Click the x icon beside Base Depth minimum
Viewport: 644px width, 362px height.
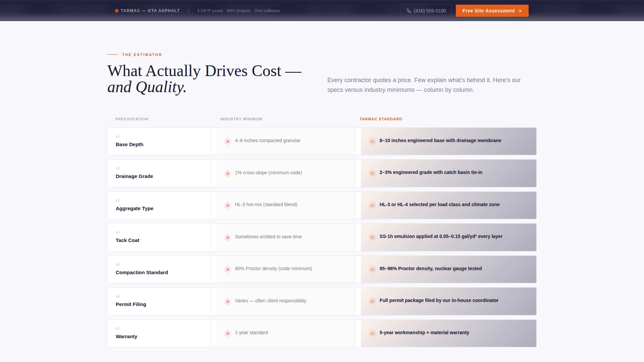click(228, 141)
